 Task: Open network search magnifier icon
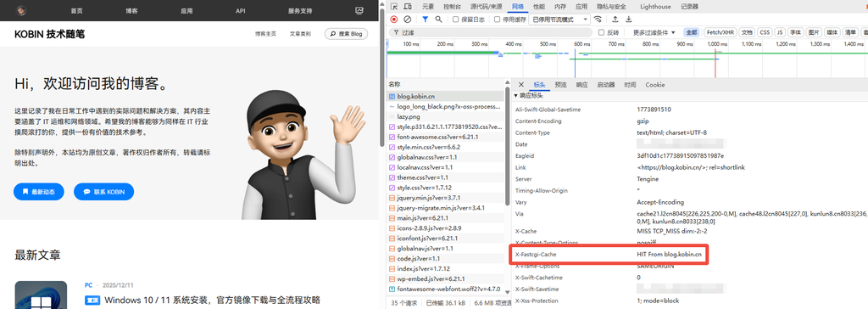coord(439,19)
